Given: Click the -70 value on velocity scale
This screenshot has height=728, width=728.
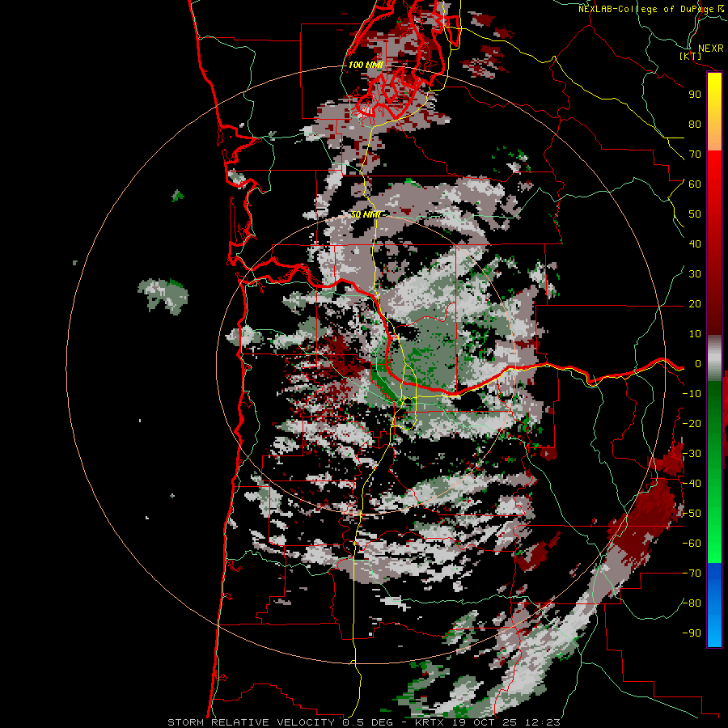Looking at the screenshot, I should pyautogui.click(x=692, y=574).
